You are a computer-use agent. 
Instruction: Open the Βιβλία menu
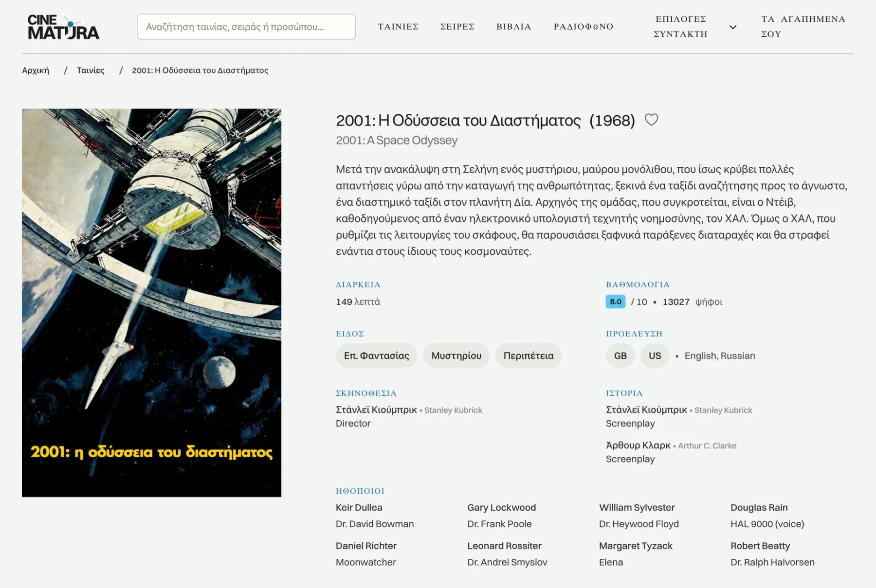coord(514,27)
